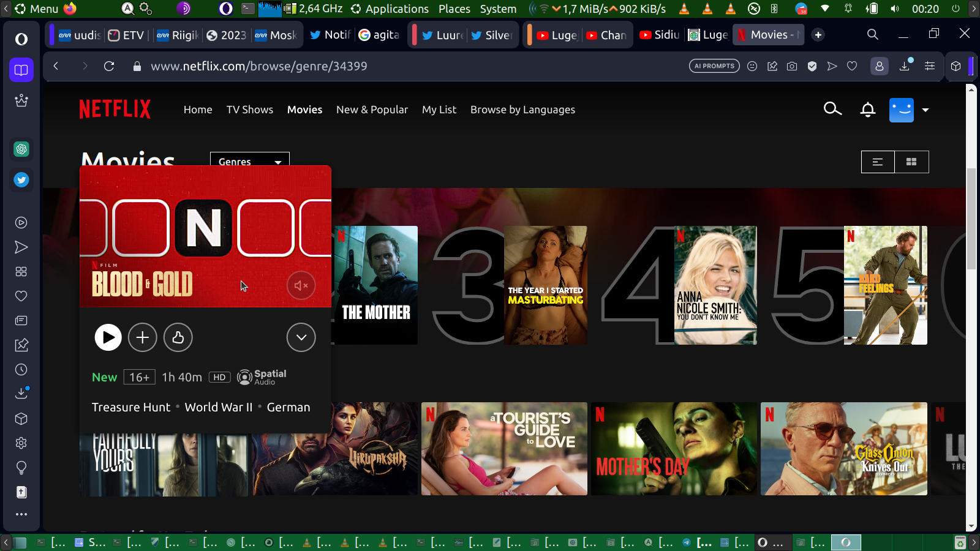Image resolution: width=980 pixels, height=551 pixels.
Task: Open the system volume speaker icon
Action: pyautogui.click(x=895, y=9)
